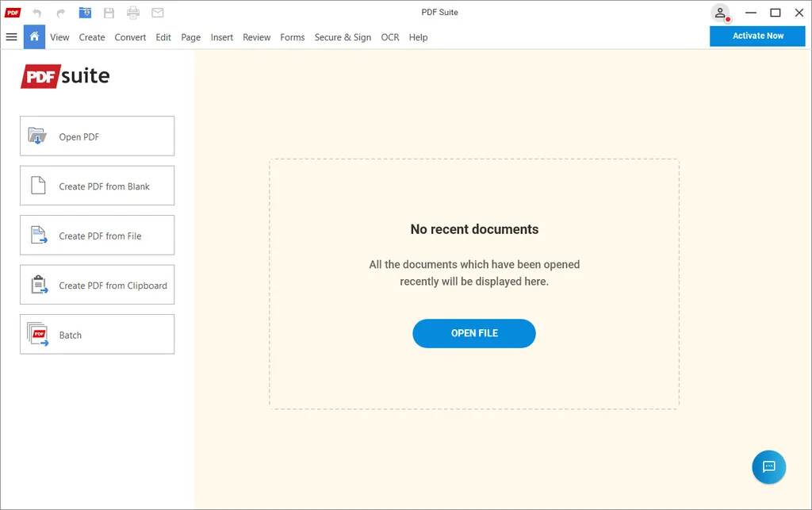Open the Edit menu

pyautogui.click(x=163, y=37)
